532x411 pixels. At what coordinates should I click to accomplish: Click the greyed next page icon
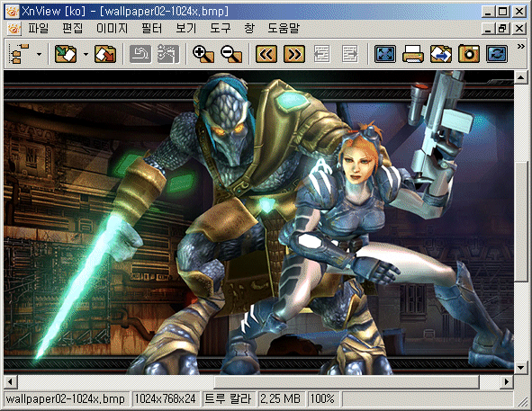(350, 54)
